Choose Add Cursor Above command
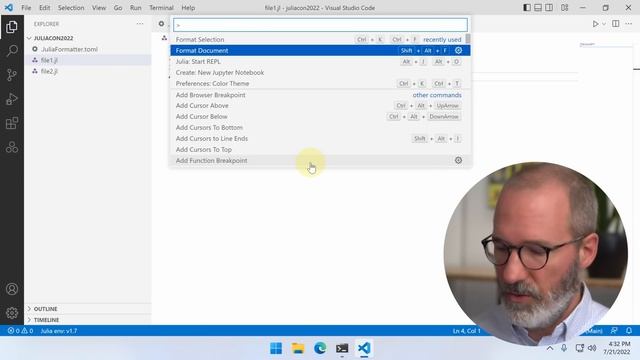 click(x=320, y=106)
